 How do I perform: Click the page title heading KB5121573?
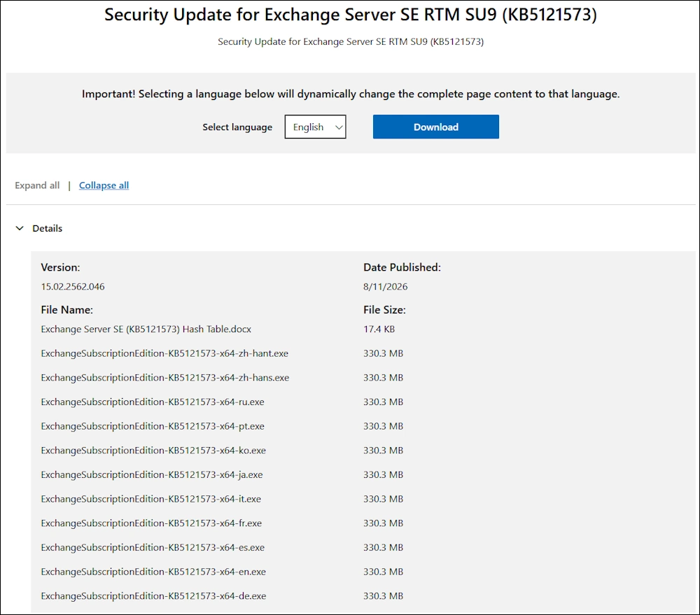[x=351, y=15]
